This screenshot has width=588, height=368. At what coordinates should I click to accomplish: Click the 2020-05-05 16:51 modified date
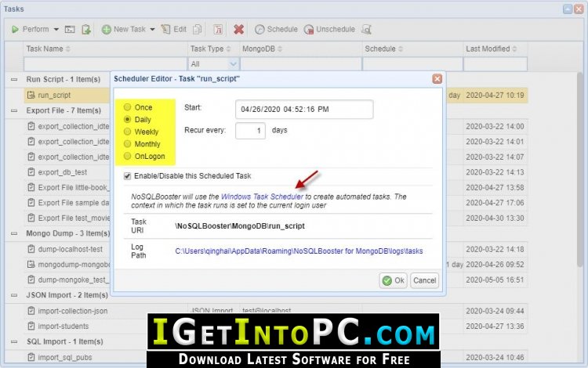coord(495,280)
